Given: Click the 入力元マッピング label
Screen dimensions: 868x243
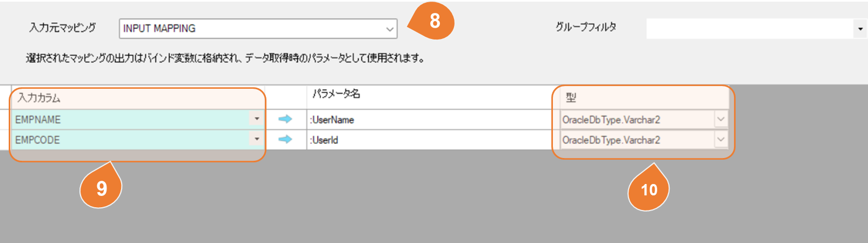Looking at the screenshot, I should [x=63, y=28].
